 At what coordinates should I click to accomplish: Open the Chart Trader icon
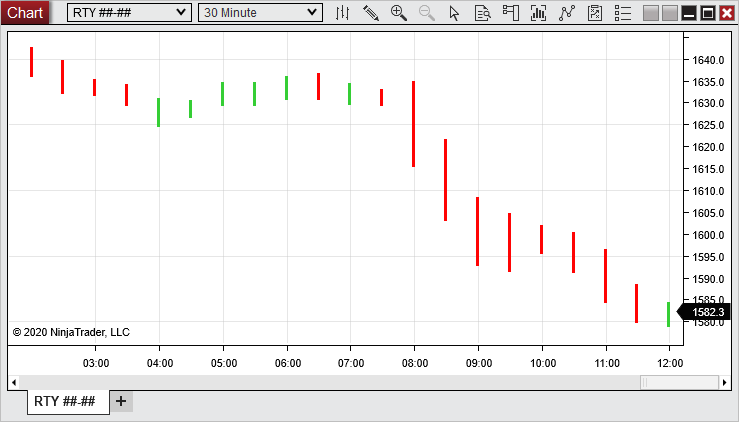(511, 13)
